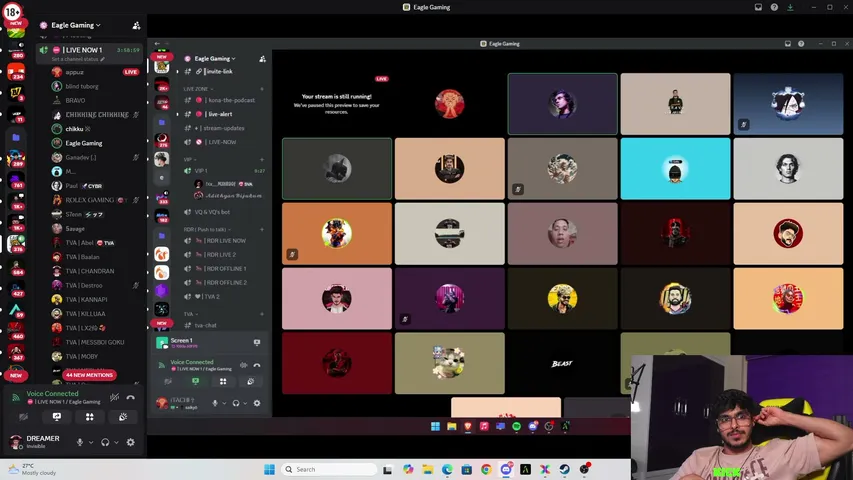Screen dimensions: 853x480
Task: Click the Beast participant tile
Action: 562,364
